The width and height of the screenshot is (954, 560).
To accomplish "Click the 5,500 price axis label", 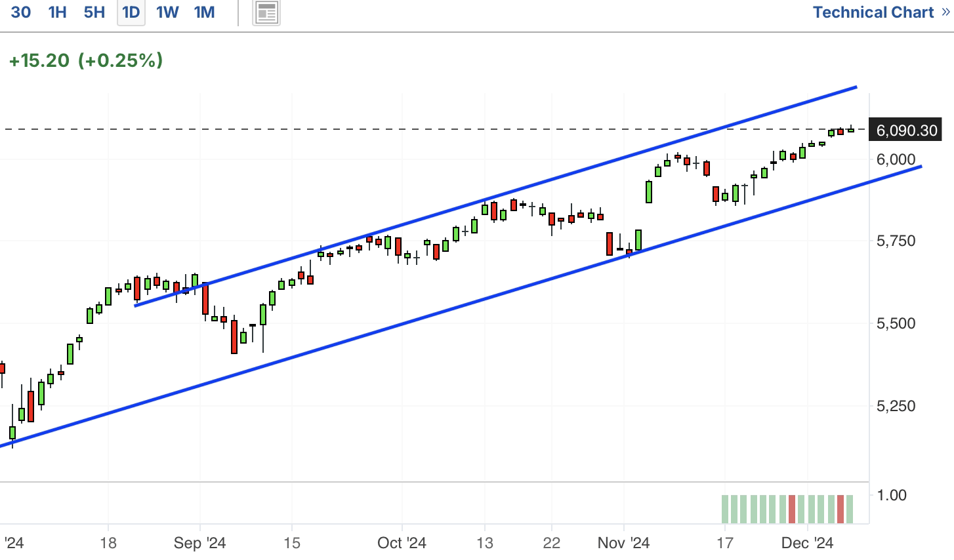I will tap(896, 323).
